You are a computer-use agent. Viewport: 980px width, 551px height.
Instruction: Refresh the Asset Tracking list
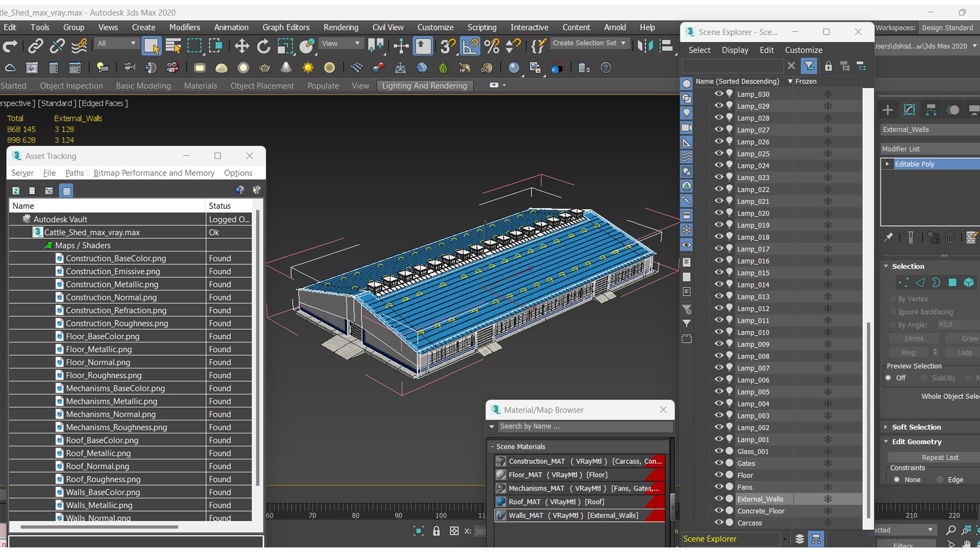pos(16,190)
